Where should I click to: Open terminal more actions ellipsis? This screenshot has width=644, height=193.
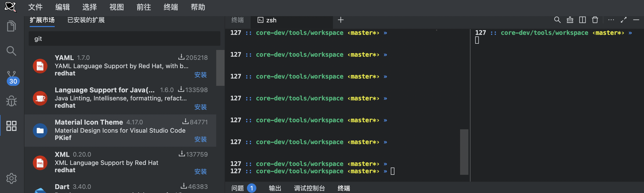point(611,20)
